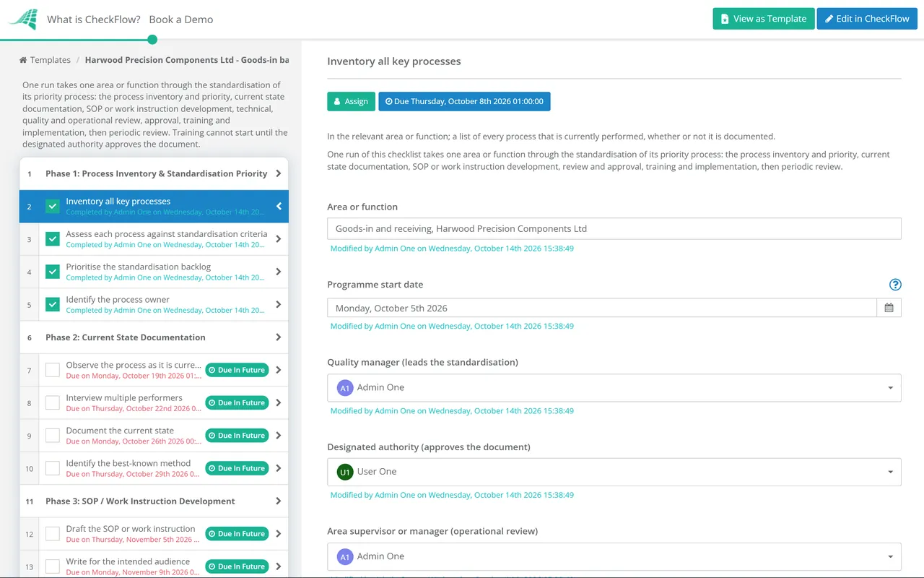
Task: Click the 'Due In Future' badge on 'Interview multiple performers'
Action: (237, 402)
